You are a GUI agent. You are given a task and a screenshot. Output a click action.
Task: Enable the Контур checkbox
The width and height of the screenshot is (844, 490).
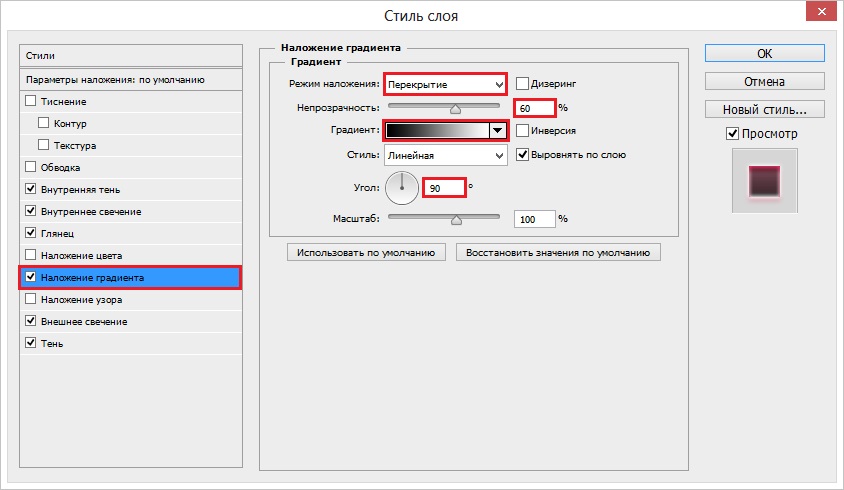(x=44, y=123)
